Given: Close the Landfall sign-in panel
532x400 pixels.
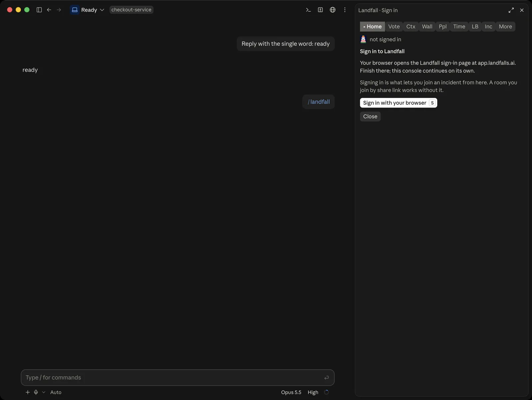Looking at the screenshot, I should click(x=522, y=10).
